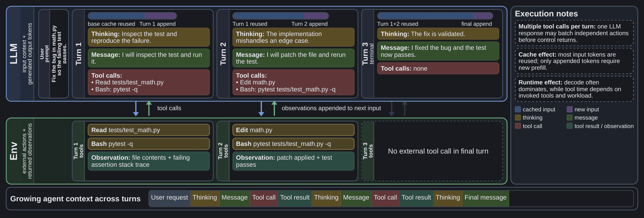Click the 'Edit math.py' Env box
Screen dimensions: 644x218
pyautogui.click(x=293, y=130)
